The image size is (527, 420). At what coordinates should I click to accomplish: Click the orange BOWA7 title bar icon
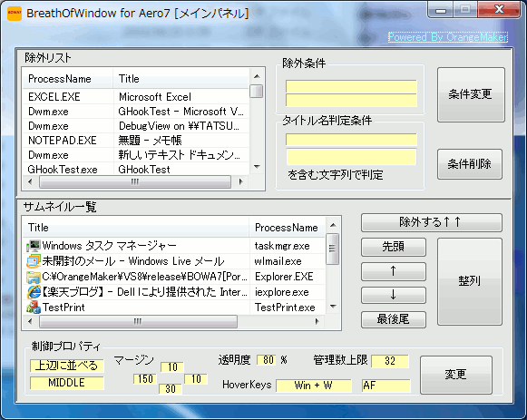click(15, 14)
